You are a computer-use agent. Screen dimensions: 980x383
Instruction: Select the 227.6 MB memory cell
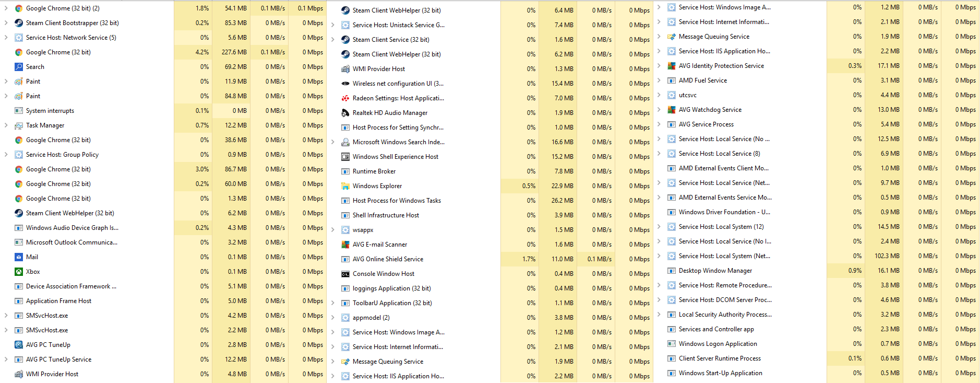pyautogui.click(x=231, y=52)
